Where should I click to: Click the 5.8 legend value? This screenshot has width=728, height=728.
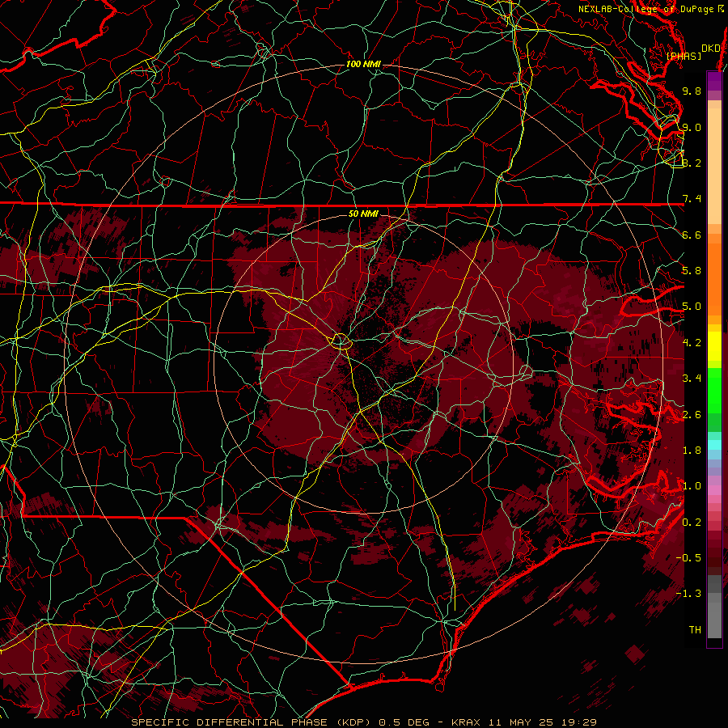click(x=692, y=271)
